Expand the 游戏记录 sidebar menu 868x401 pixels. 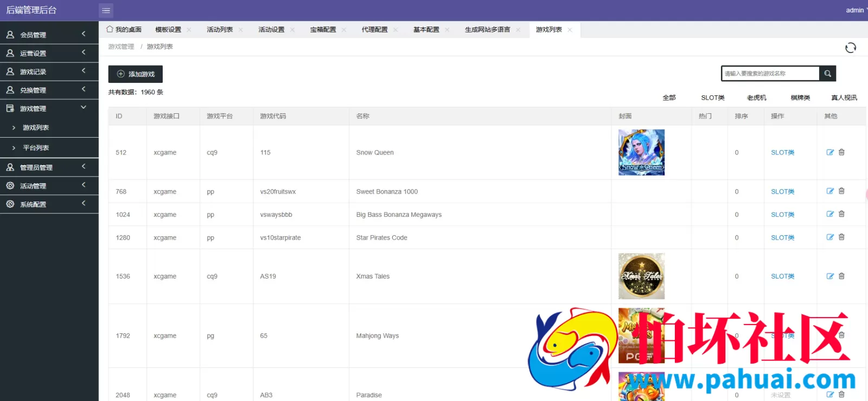point(49,72)
